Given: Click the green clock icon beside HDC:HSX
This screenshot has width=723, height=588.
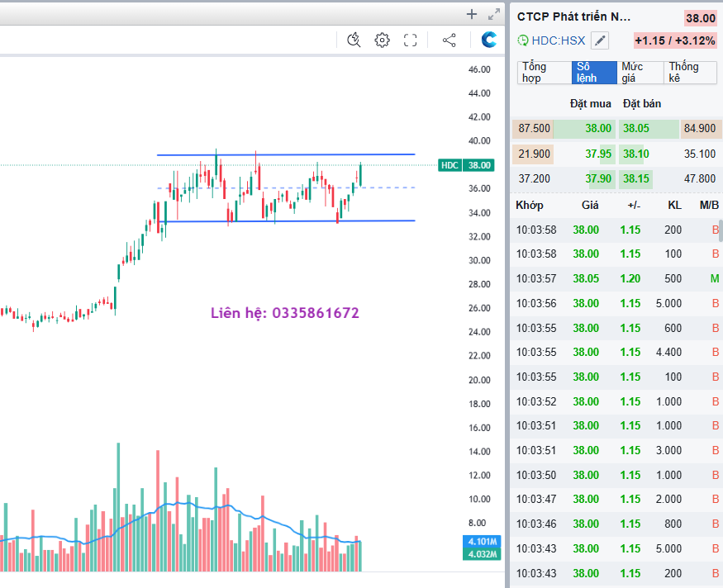Looking at the screenshot, I should (x=523, y=40).
